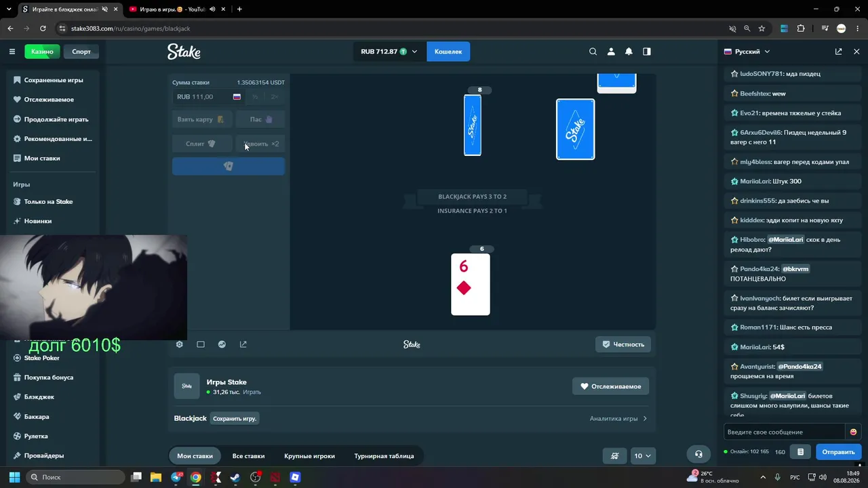This screenshot has width=868, height=488.
Task: Select All bets (Все ставки) tab
Action: point(248,456)
